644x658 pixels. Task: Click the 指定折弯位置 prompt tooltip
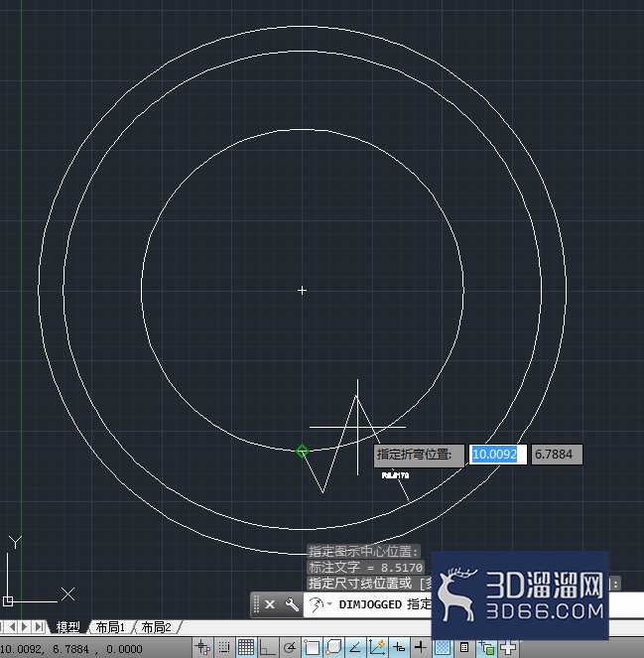(419, 455)
